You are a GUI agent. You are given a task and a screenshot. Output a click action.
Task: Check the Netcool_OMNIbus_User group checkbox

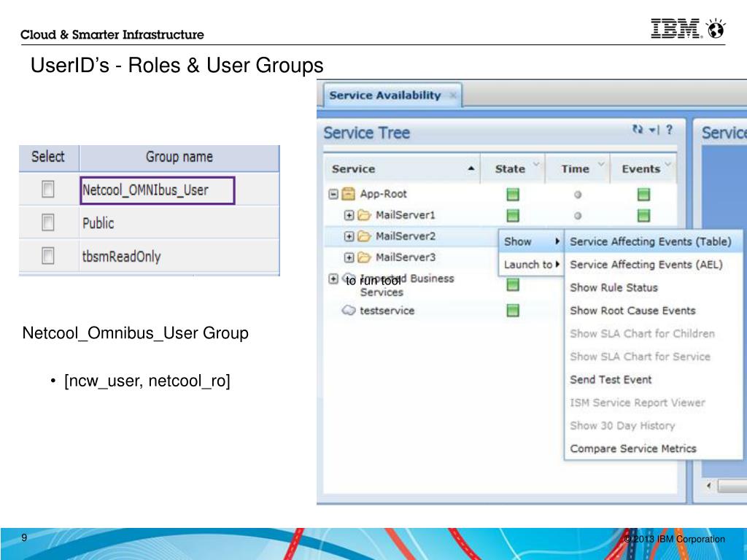click(x=48, y=190)
